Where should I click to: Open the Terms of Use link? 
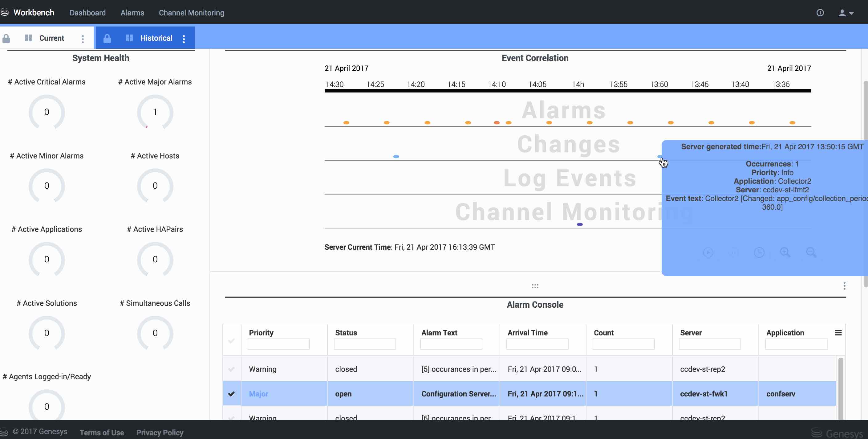click(x=102, y=432)
